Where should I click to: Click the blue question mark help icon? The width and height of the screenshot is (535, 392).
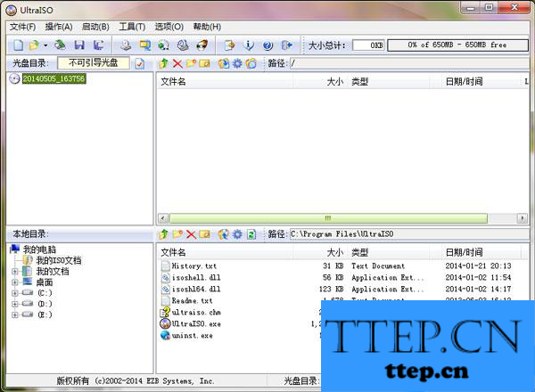coord(267,45)
